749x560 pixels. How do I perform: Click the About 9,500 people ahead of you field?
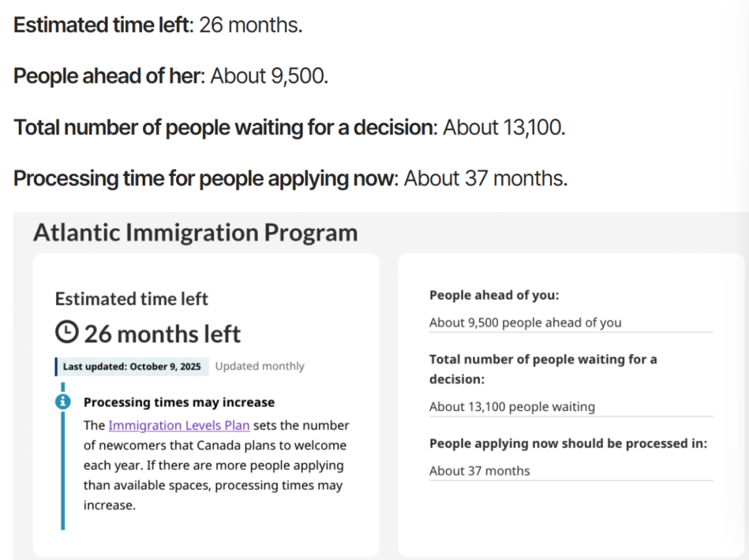tap(525, 322)
